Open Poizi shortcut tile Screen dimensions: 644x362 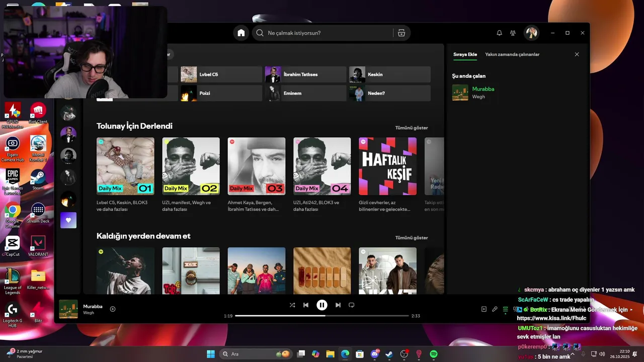221,93
